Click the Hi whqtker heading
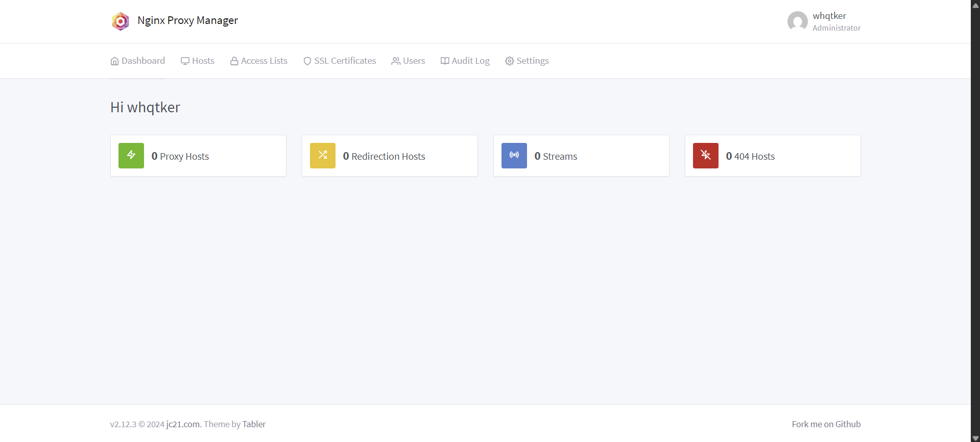The height and width of the screenshot is (442, 980). point(145,107)
